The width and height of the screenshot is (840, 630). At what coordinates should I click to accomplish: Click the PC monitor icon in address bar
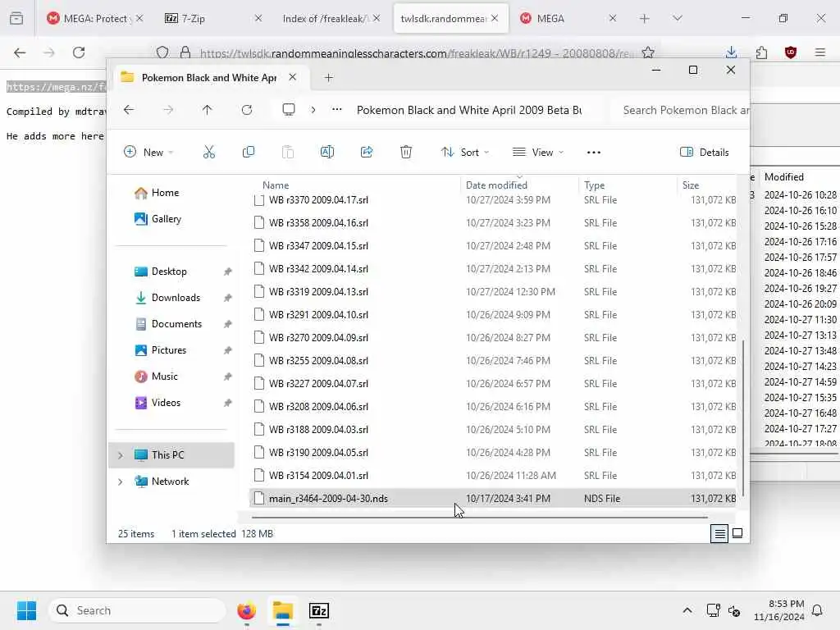289,110
